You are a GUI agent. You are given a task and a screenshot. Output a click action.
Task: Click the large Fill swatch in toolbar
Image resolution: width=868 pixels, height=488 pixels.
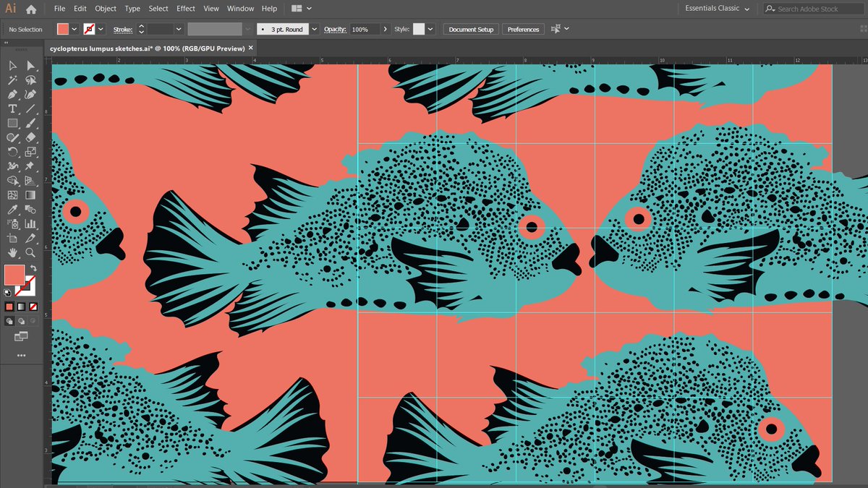pos(14,275)
